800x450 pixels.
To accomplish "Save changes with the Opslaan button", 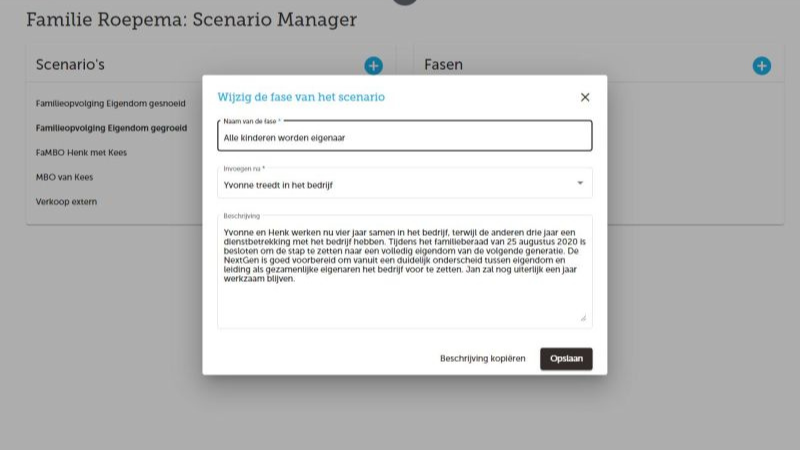I will click(566, 359).
